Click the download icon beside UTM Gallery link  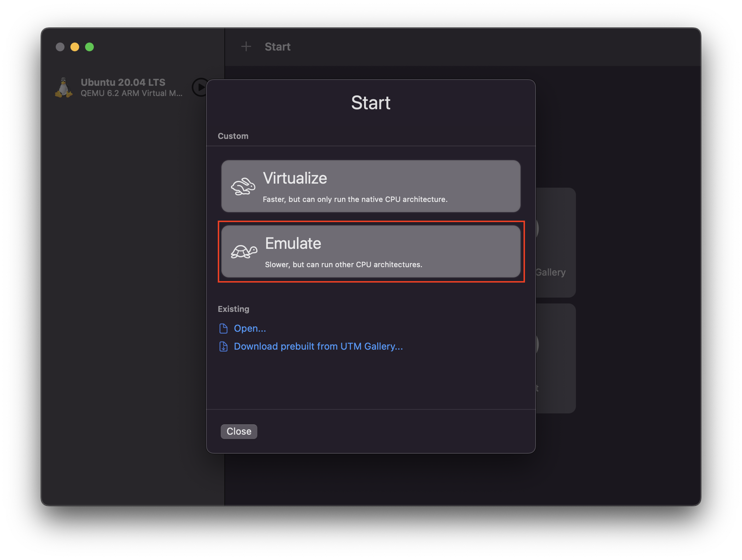[223, 346]
